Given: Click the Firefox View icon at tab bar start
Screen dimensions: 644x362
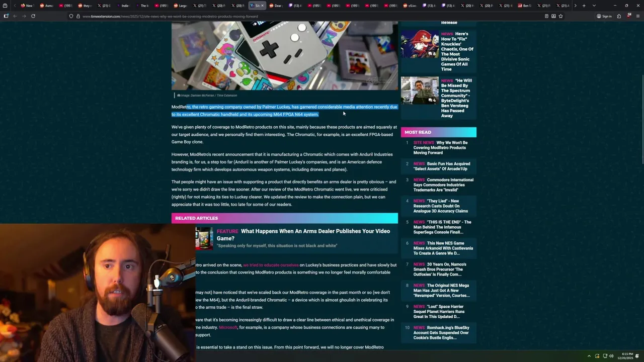Looking at the screenshot, I should click(6, 6).
